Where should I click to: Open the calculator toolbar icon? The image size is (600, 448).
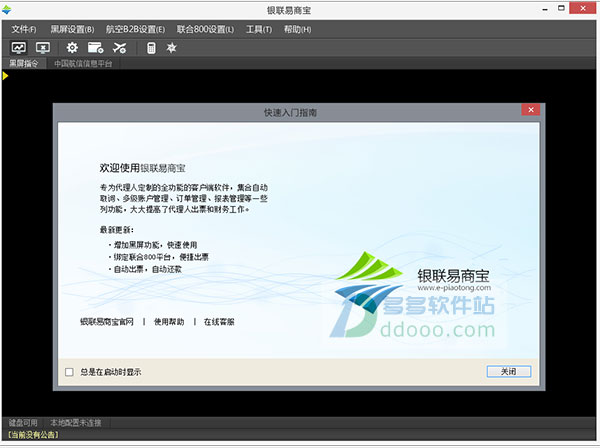(x=151, y=48)
